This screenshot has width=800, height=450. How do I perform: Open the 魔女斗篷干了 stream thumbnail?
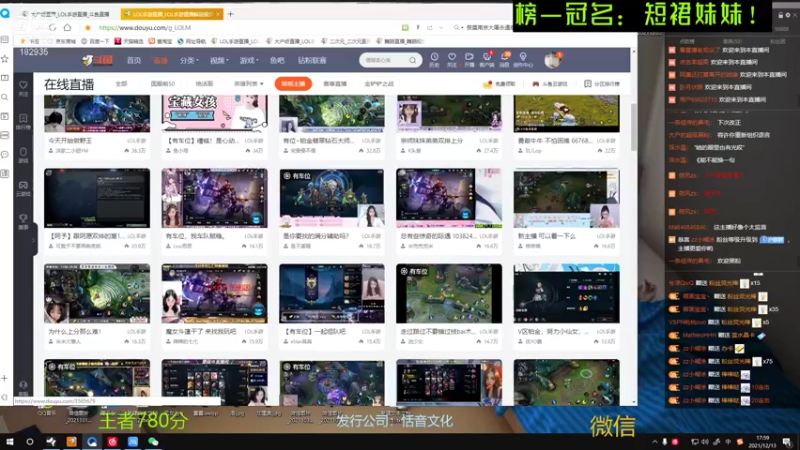214,293
